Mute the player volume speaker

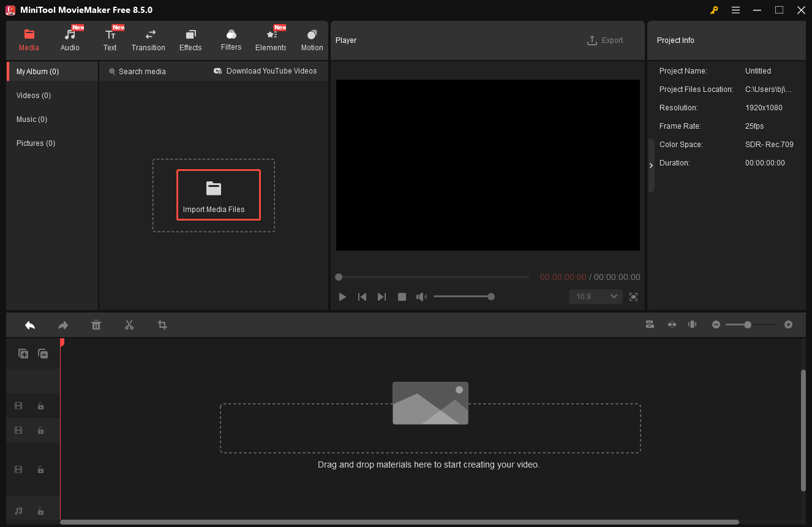pyautogui.click(x=421, y=297)
